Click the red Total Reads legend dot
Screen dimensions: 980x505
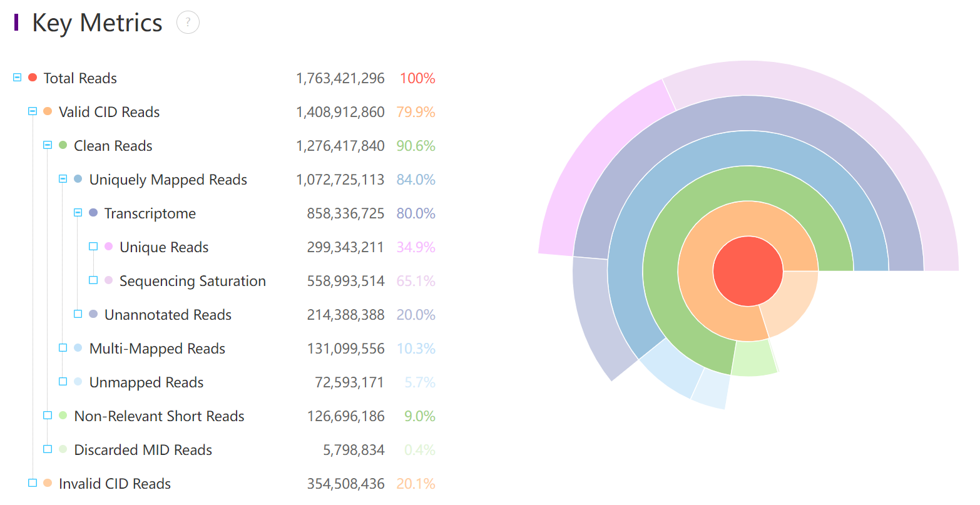[x=33, y=78]
